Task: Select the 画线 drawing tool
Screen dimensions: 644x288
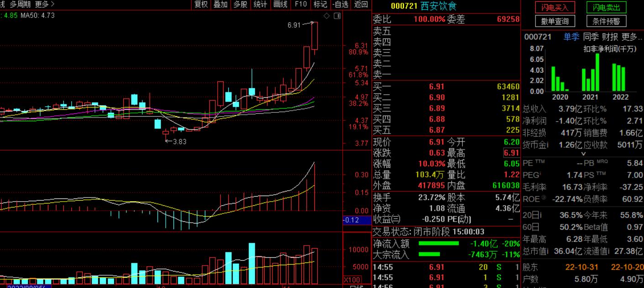Action: 280,5
